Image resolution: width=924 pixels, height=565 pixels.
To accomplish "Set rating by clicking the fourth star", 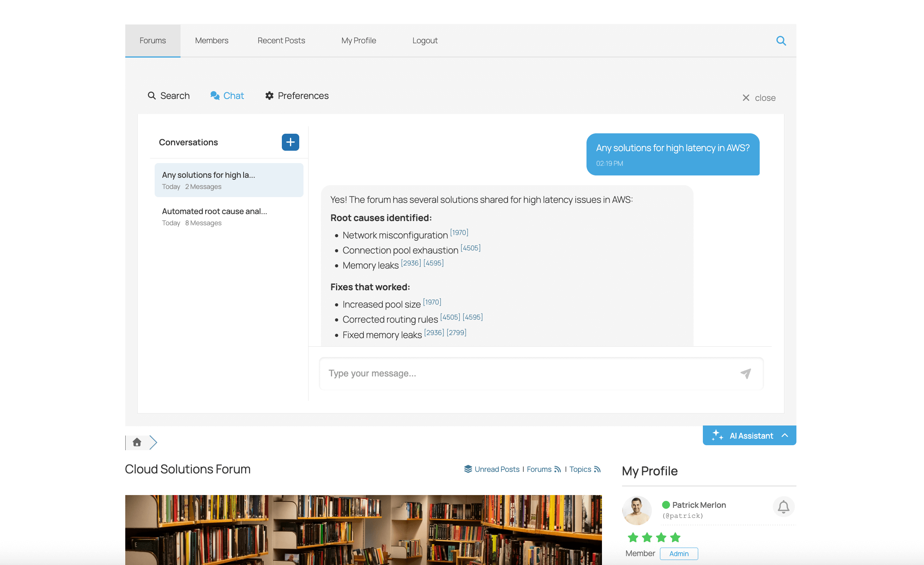I will 675,537.
